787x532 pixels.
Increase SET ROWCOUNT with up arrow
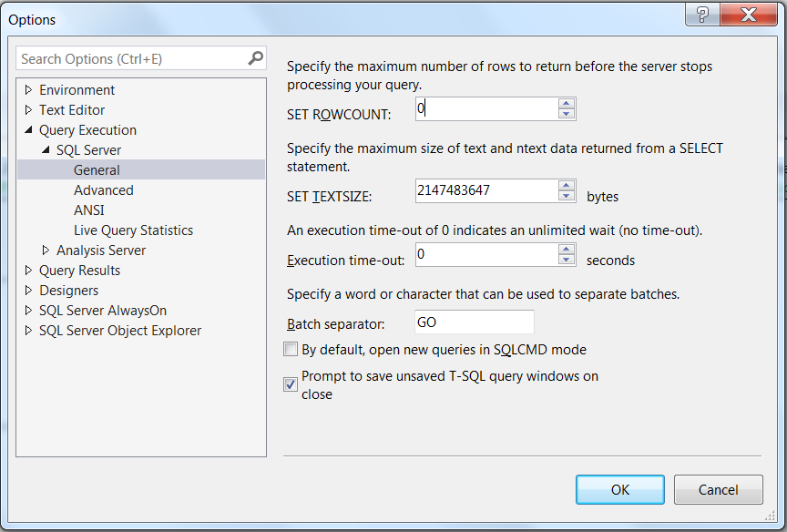coord(567,104)
